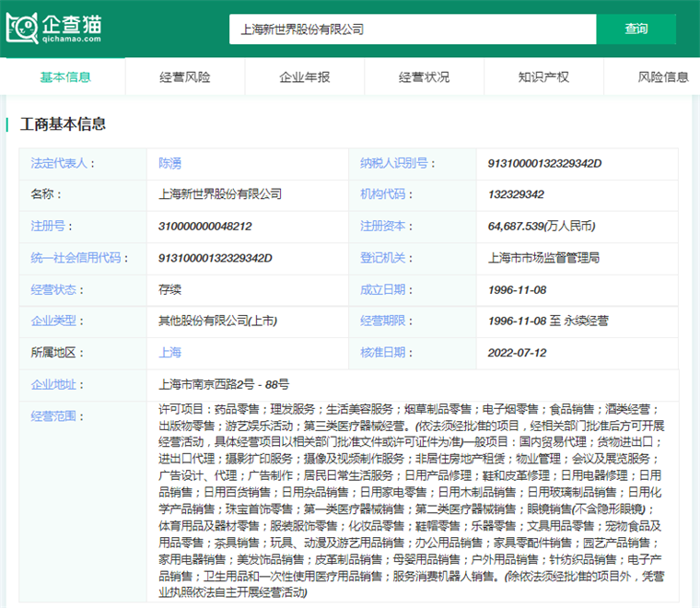Open the 风险信息 tab

tap(663, 77)
